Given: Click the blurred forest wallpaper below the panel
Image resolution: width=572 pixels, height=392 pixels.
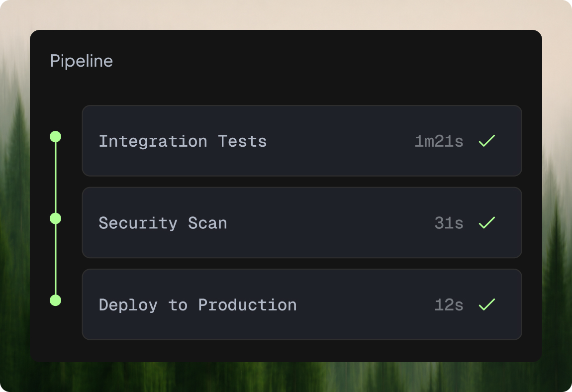Looking at the screenshot, I should click(x=286, y=377).
